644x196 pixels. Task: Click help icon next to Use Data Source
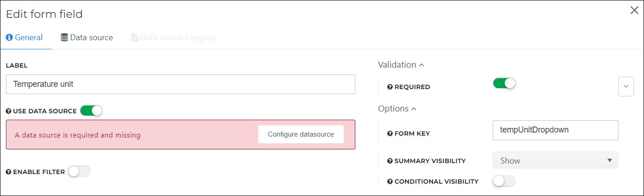pos(8,111)
